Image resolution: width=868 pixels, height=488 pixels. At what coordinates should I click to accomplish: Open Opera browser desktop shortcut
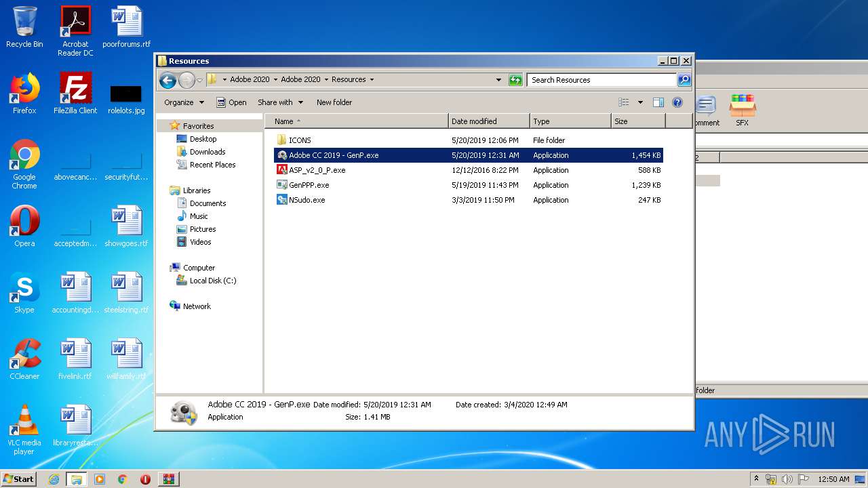[24, 226]
